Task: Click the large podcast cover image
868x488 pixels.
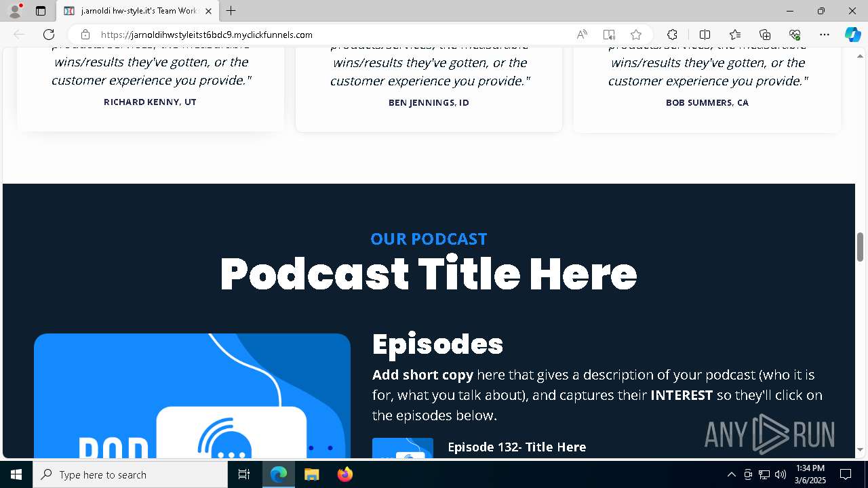Action: coord(192,396)
